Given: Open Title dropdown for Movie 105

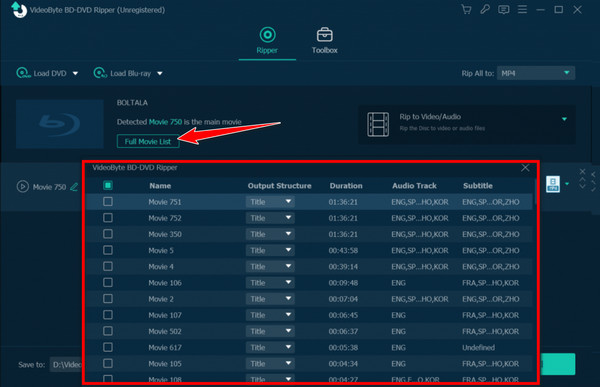Looking at the screenshot, I should 270,364.
